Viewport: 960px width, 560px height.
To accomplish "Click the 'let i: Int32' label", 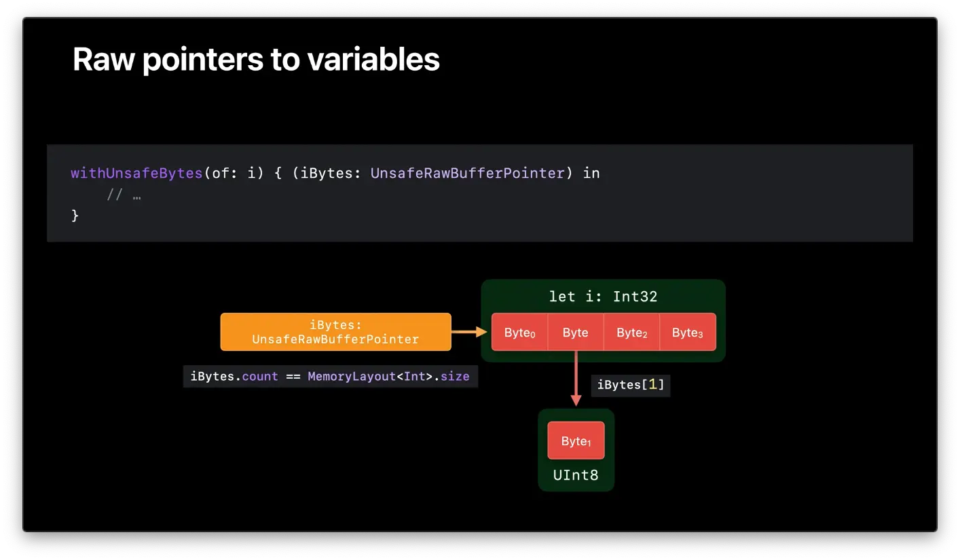I will coord(603,297).
